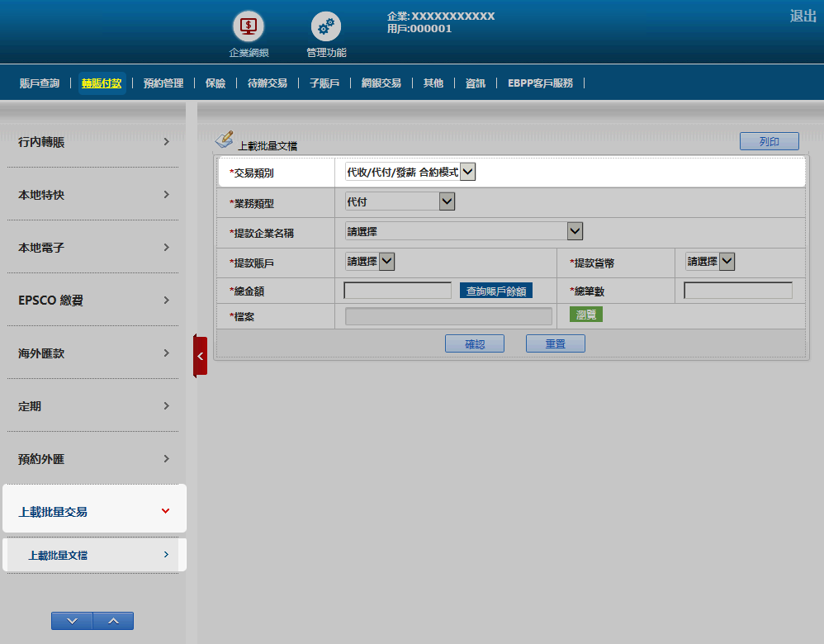824x644 pixels.
Task: Open the 業務類型 dropdown
Action: pos(400,201)
